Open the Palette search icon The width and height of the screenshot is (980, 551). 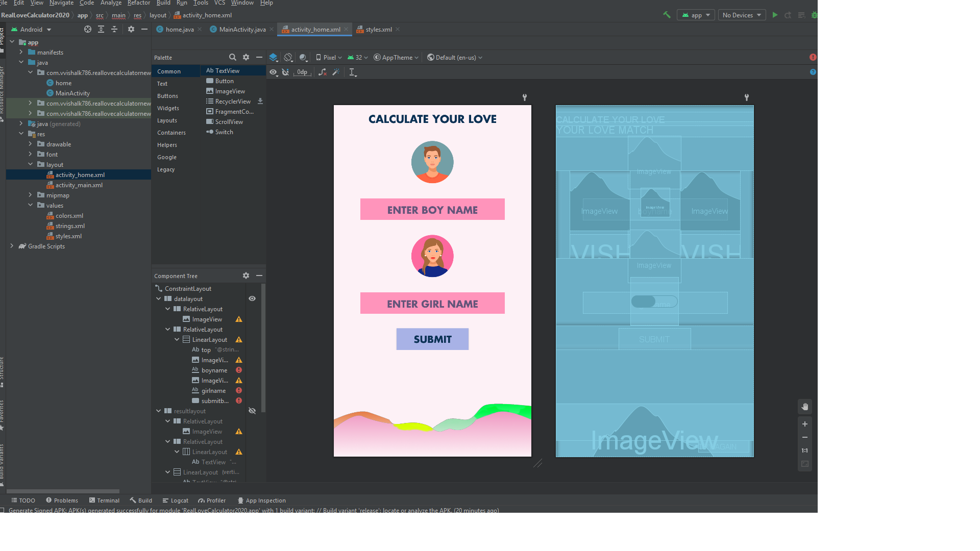point(233,57)
